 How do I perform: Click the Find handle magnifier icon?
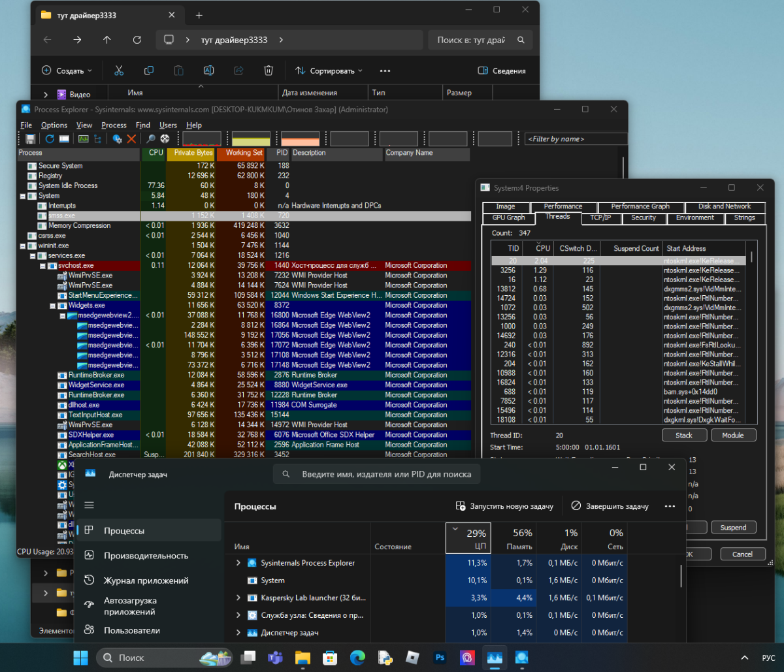click(x=151, y=138)
